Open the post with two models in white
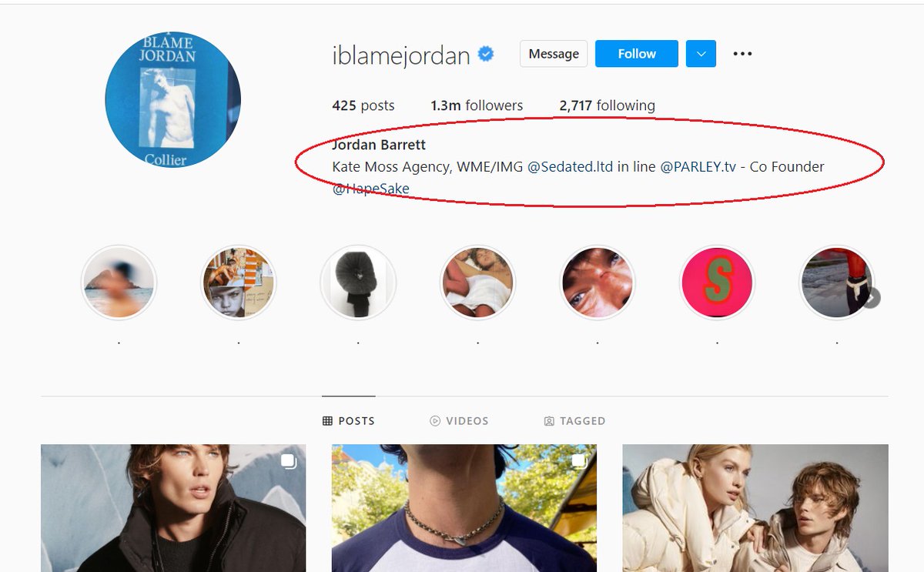Image resolution: width=924 pixels, height=572 pixels. 755,508
